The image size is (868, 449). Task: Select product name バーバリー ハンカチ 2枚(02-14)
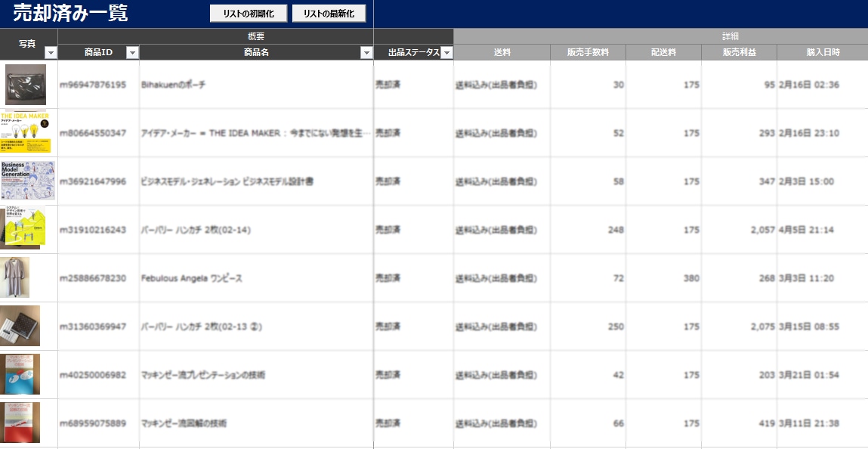[196, 230]
